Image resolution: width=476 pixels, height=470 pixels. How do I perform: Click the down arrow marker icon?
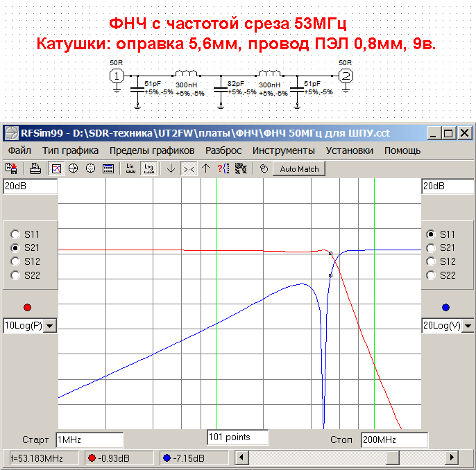click(171, 168)
